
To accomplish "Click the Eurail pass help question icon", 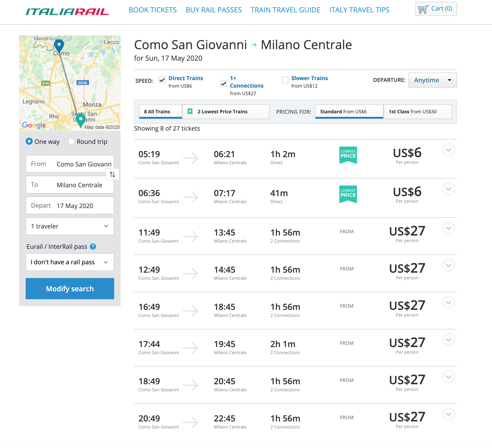I will click(93, 247).
